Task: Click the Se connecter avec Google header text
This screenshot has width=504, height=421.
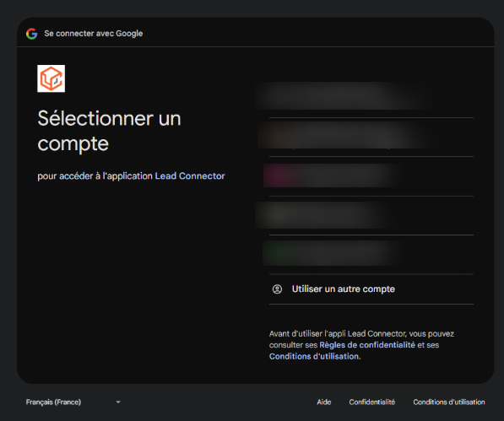Action: pos(94,34)
